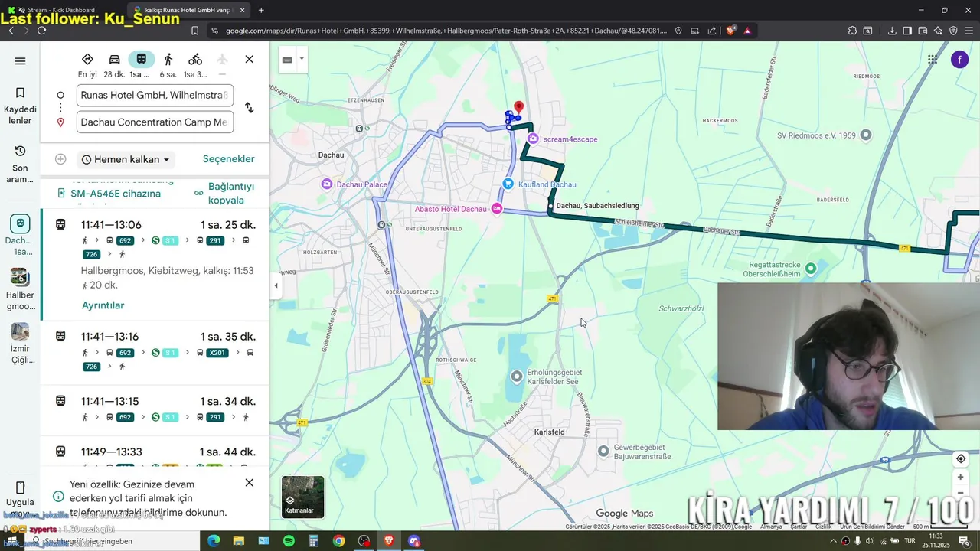The height and width of the screenshot is (551, 980).
Task: Swap origin and destination points
Action: 249,108
